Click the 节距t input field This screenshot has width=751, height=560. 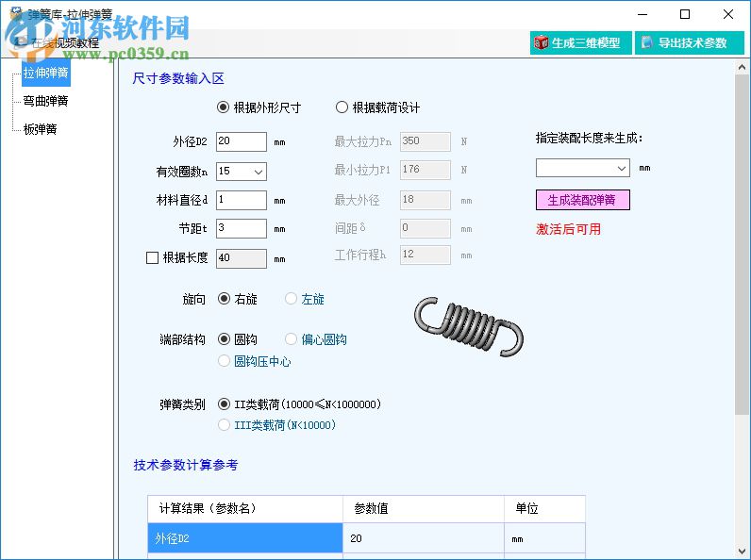click(x=242, y=228)
